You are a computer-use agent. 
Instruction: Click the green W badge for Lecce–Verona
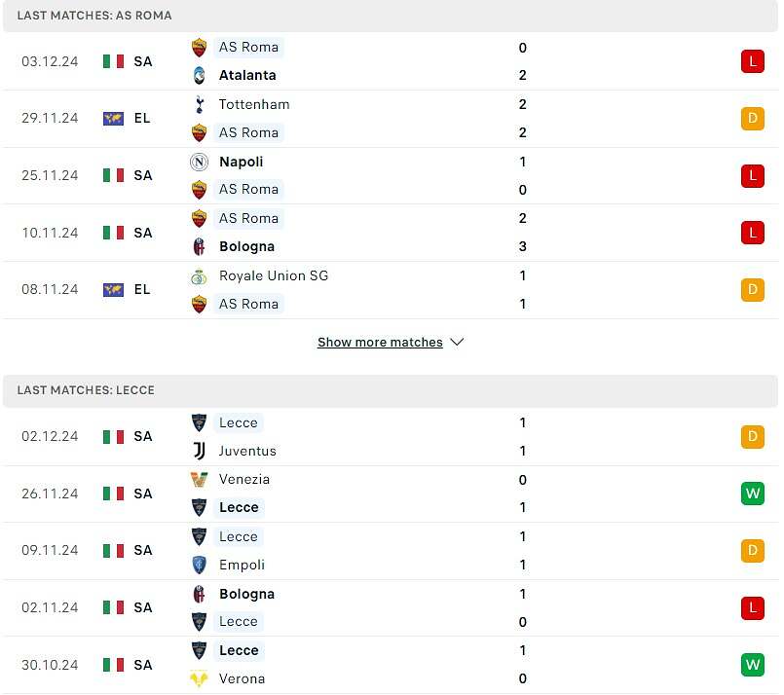click(x=753, y=665)
